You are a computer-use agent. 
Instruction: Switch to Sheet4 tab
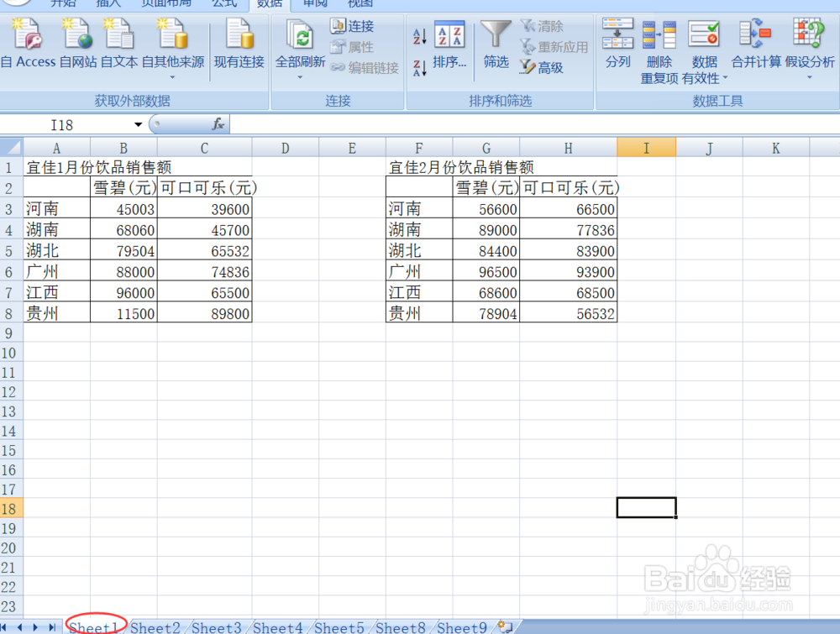277,627
